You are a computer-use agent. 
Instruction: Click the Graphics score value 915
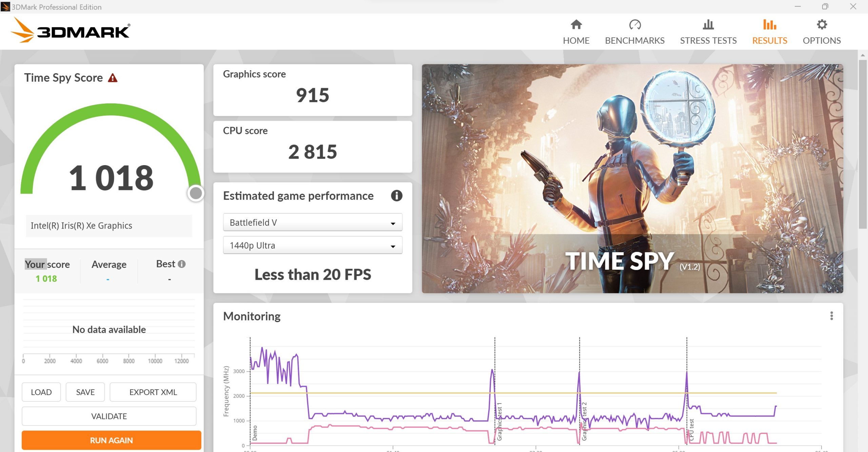pyautogui.click(x=312, y=95)
